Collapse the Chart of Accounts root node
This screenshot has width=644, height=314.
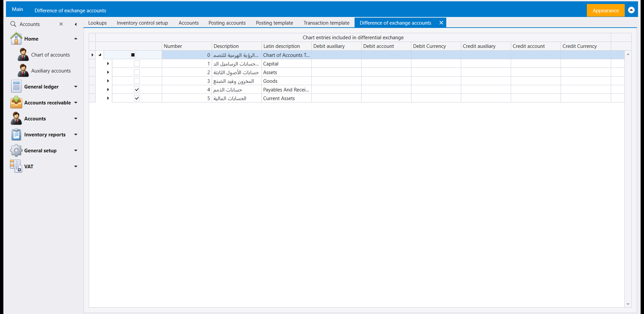tap(100, 55)
